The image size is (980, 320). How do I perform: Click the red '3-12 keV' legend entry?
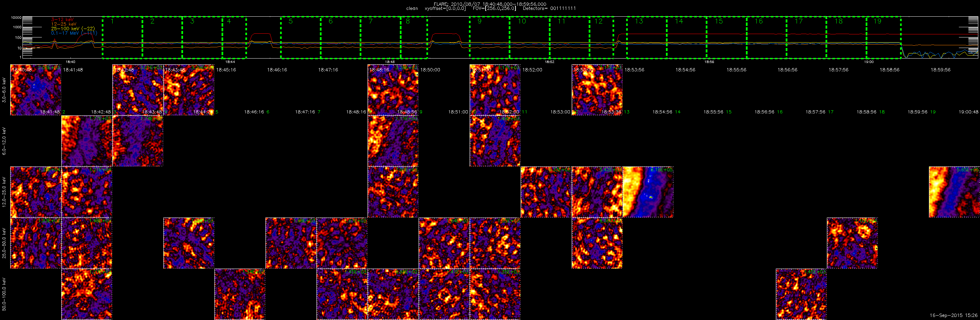[x=62, y=19]
